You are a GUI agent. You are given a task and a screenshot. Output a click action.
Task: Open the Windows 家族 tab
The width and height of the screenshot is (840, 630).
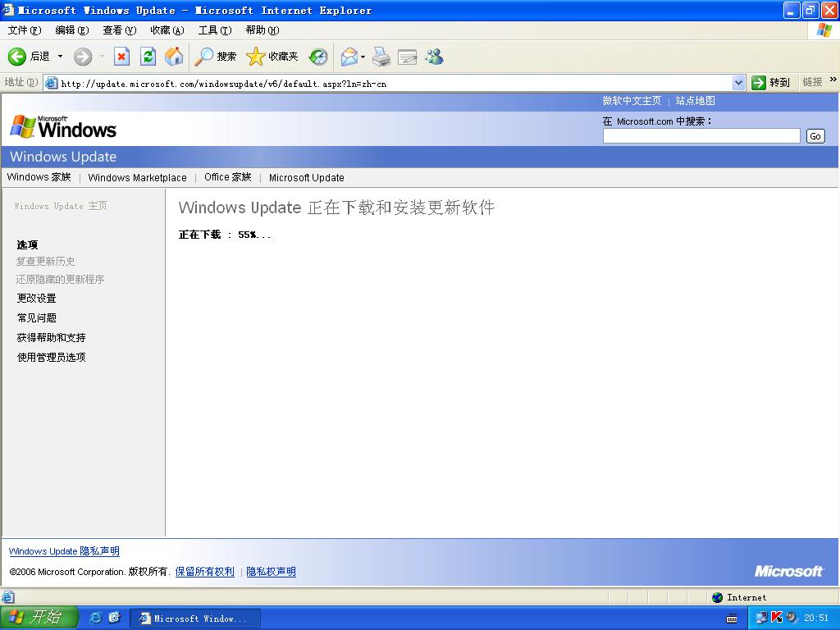click(x=39, y=177)
